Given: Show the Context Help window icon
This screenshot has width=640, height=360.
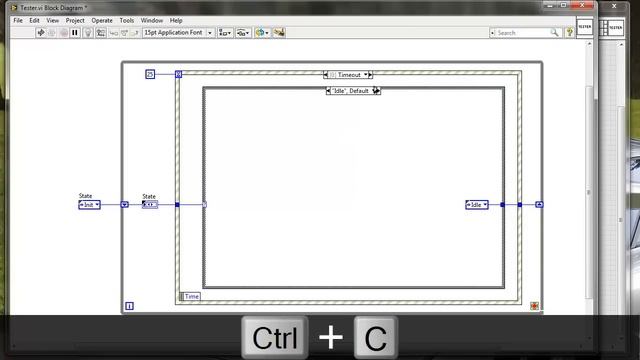Looking at the screenshot, I should 569,33.
